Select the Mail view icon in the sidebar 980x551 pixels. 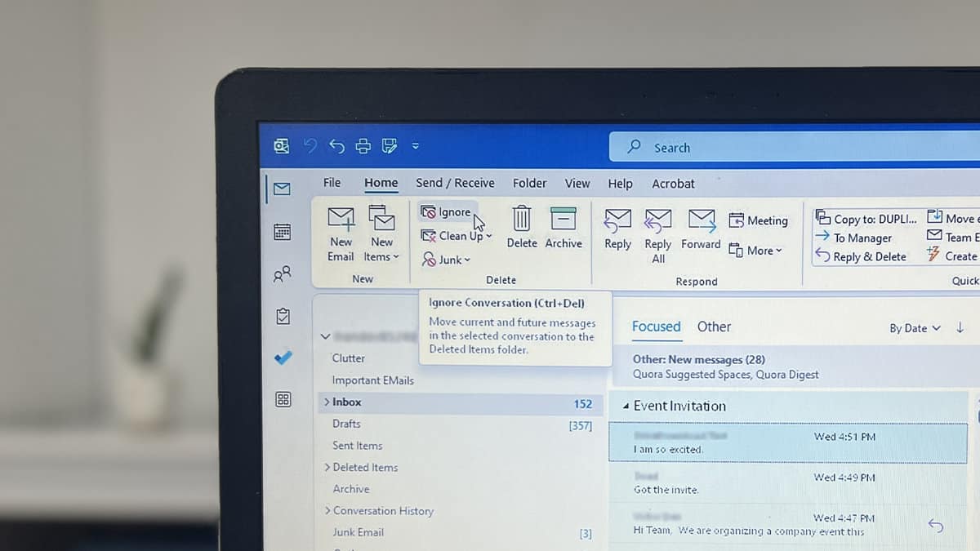tap(281, 188)
